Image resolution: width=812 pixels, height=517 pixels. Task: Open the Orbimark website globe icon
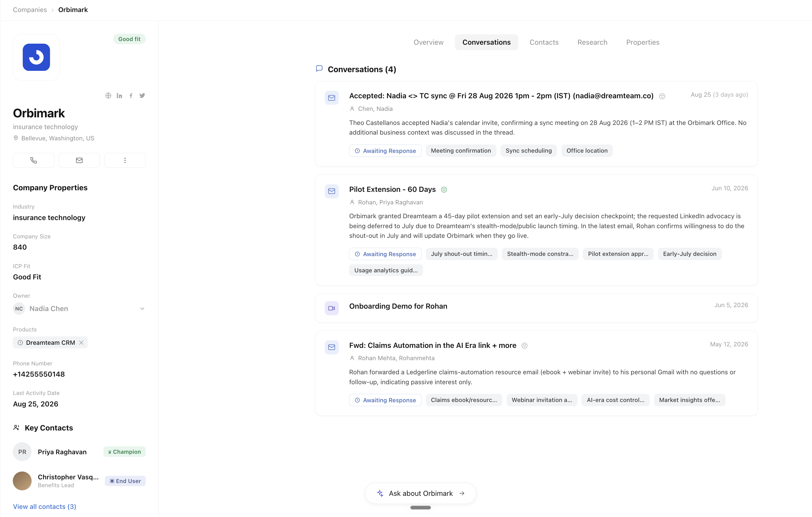coord(108,95)
